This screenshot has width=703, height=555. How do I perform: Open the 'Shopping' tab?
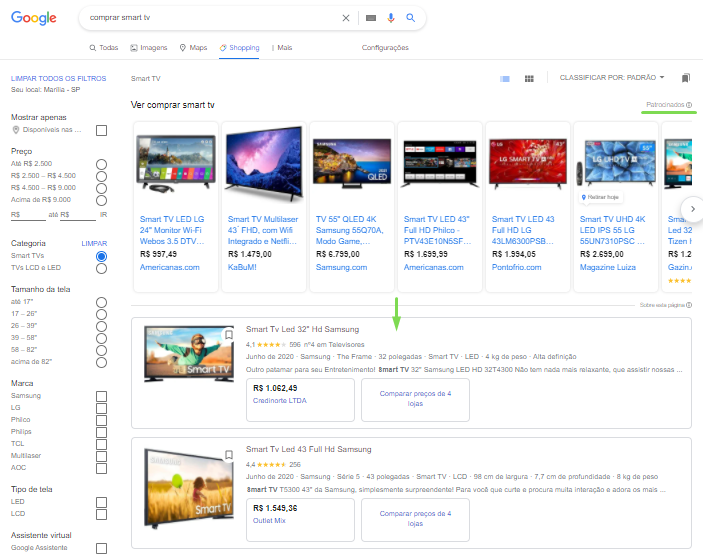click(x=239, y=48)
